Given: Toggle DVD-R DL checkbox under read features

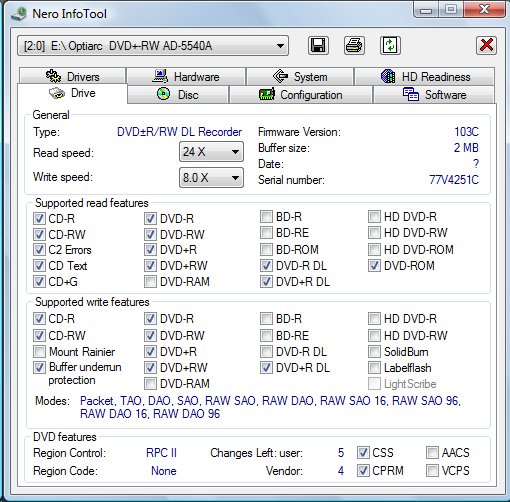Looking at the screenshot, I should pos(266,266).
